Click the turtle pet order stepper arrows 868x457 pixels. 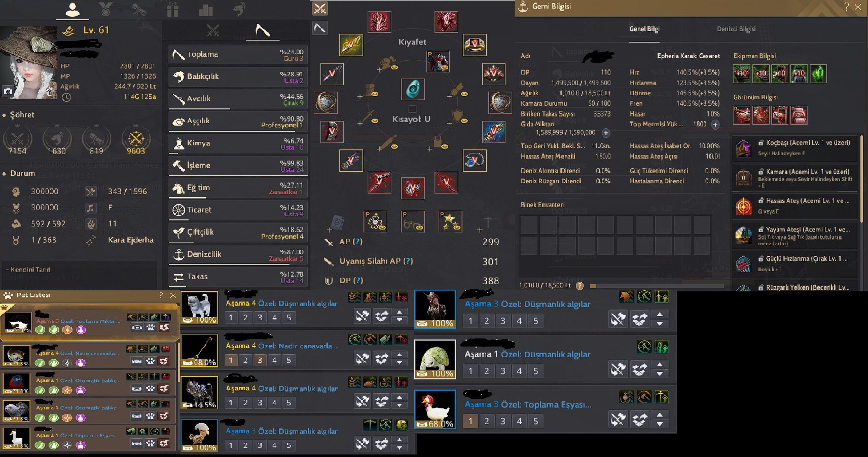tap(660, 369)
